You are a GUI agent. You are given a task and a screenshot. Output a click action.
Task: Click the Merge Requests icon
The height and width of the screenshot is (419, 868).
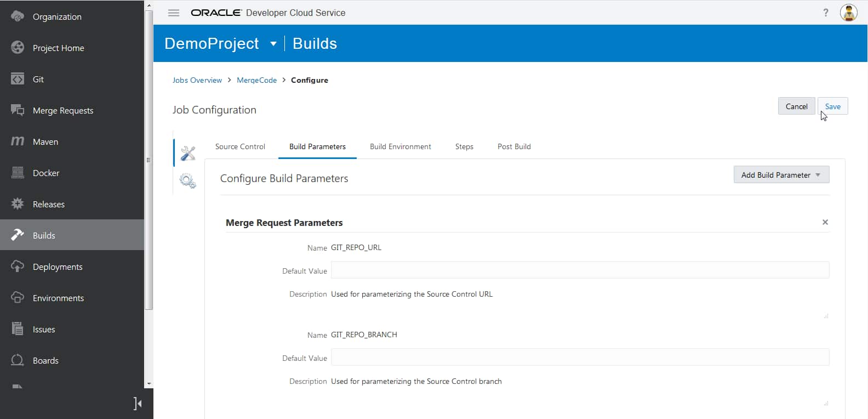[18, 110]
